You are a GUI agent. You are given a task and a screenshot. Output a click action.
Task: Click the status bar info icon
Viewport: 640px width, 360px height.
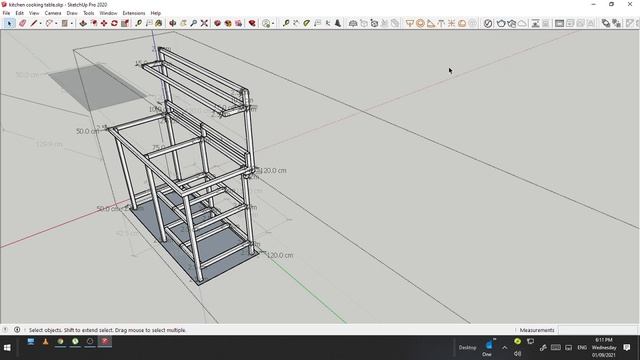pos(17,329)
